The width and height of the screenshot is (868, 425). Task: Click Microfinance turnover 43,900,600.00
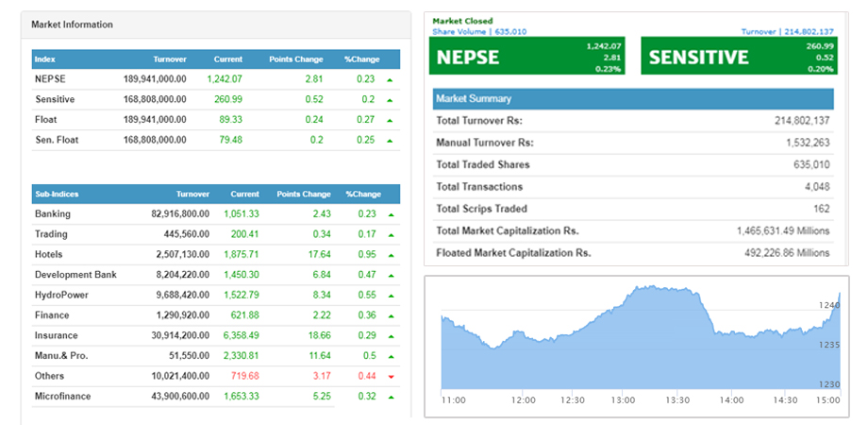click(x=180, y=397)
